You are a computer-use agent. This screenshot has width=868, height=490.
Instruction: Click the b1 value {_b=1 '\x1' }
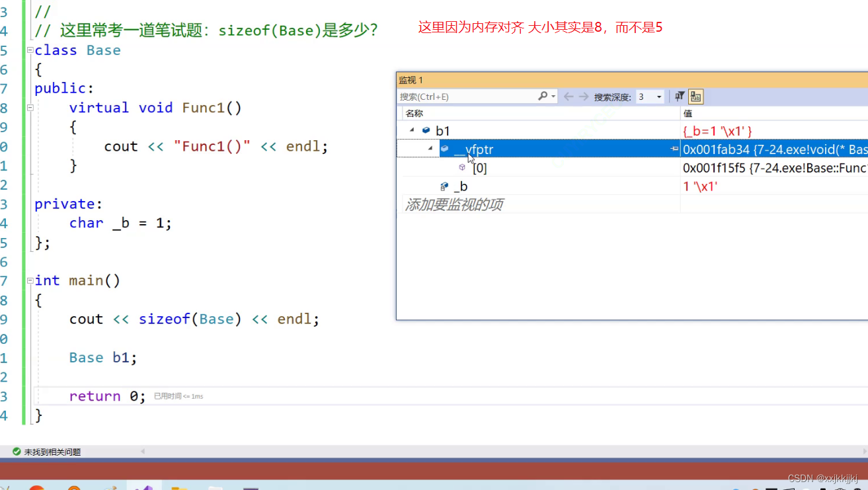pyautogui.click(x=717, y=131)
